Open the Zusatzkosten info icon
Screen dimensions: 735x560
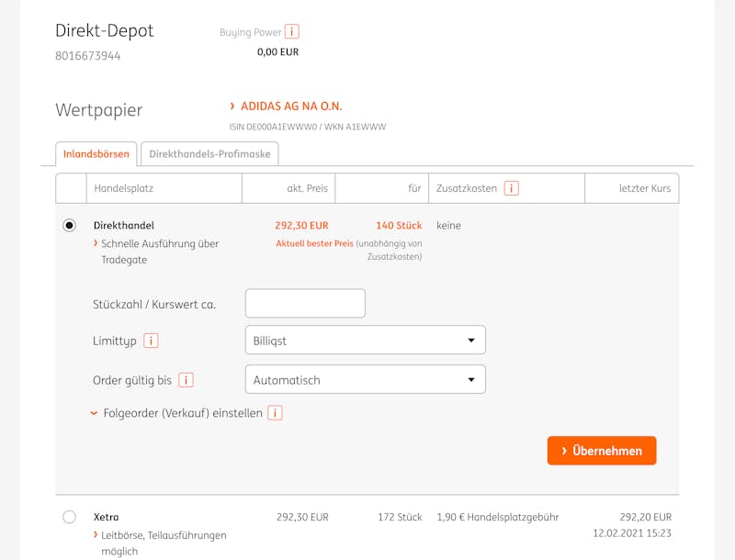click(x=511, y=188)
